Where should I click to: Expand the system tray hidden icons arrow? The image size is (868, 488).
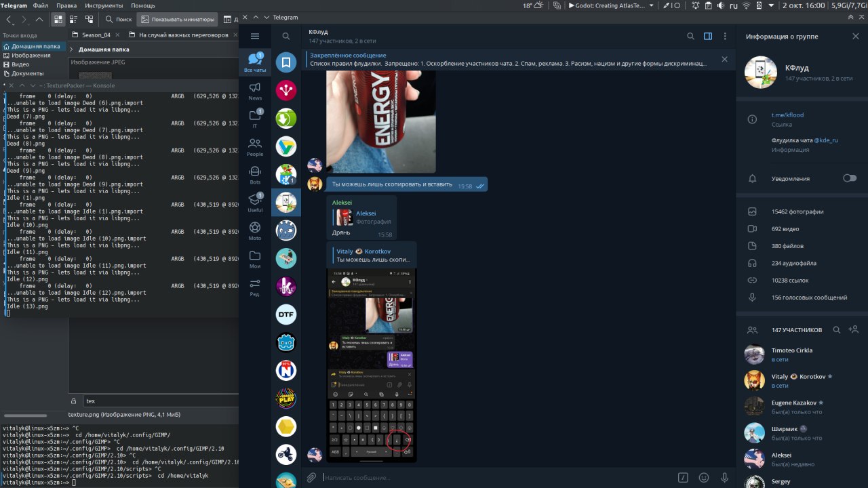[771, 5]
